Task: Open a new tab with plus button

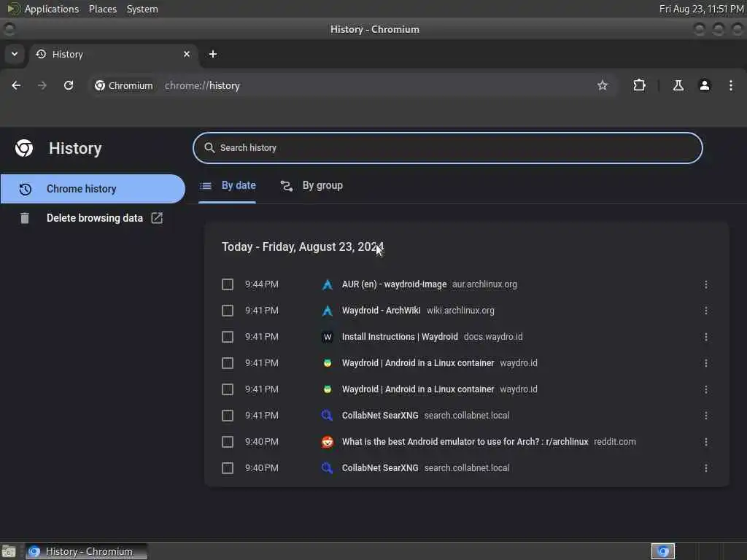Action: (x=213, y=54)
